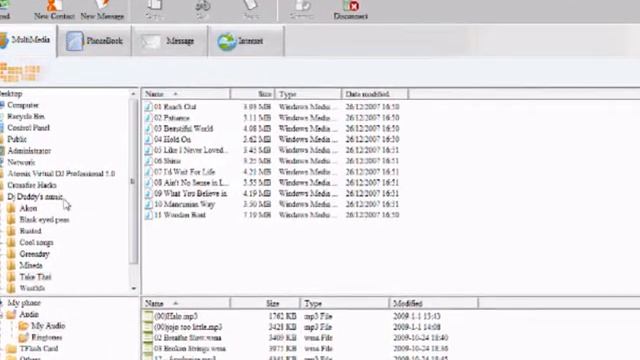Open the Ringtones phone folder

47,337
